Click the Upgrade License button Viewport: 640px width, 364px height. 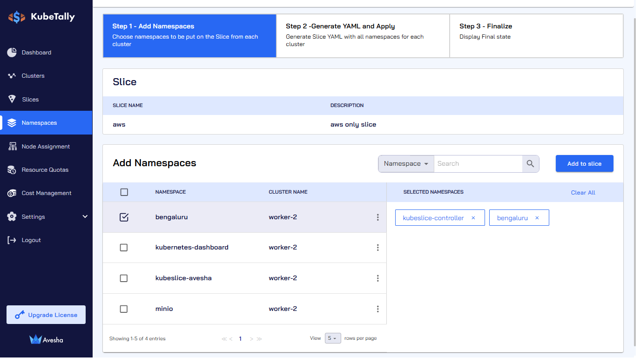pyautogui.click(x=46, y=315)
